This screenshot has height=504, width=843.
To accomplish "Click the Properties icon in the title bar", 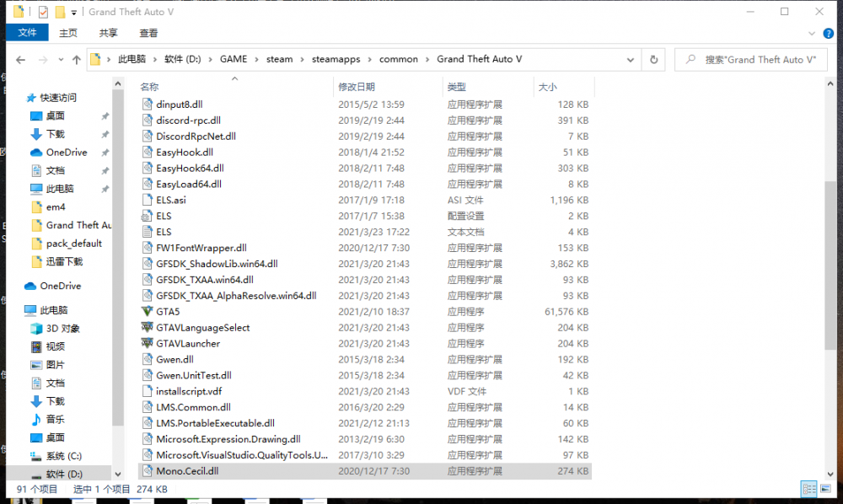I will [43, 12].
